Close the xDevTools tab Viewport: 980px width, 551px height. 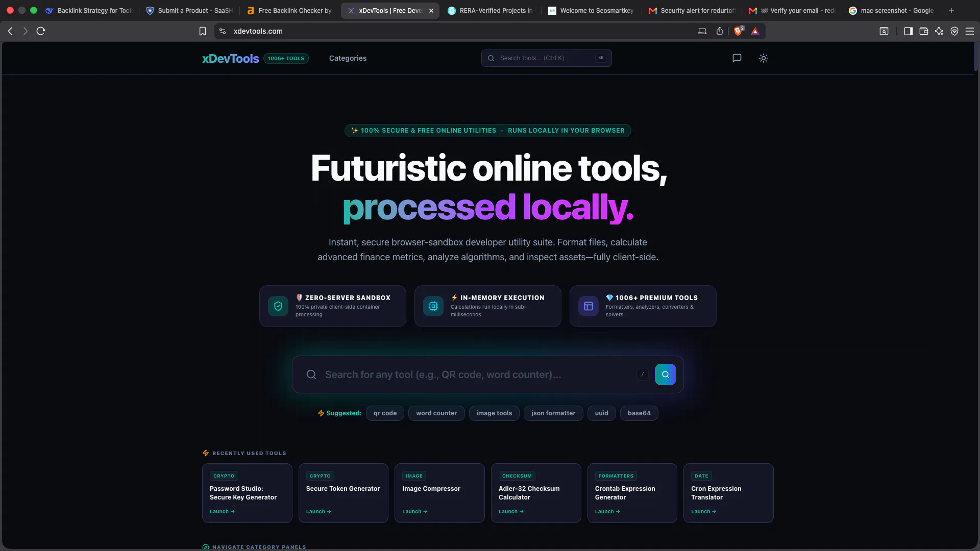coord(431,10)
